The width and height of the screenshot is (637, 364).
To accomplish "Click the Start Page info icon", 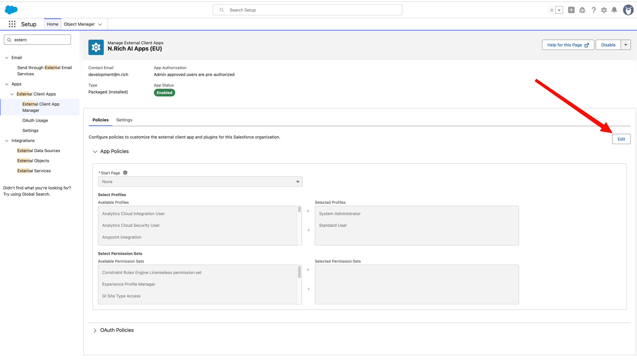I will click(x=125, y=173).
